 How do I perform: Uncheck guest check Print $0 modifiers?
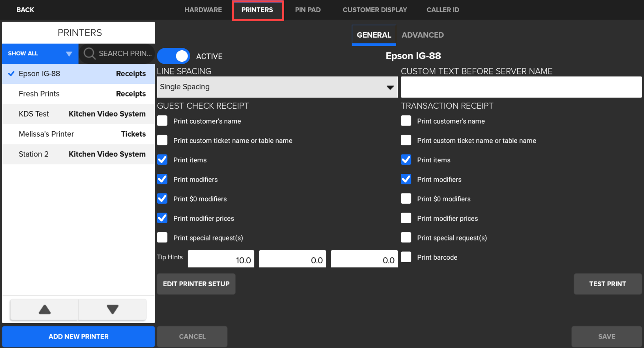(x=162, y=199)
